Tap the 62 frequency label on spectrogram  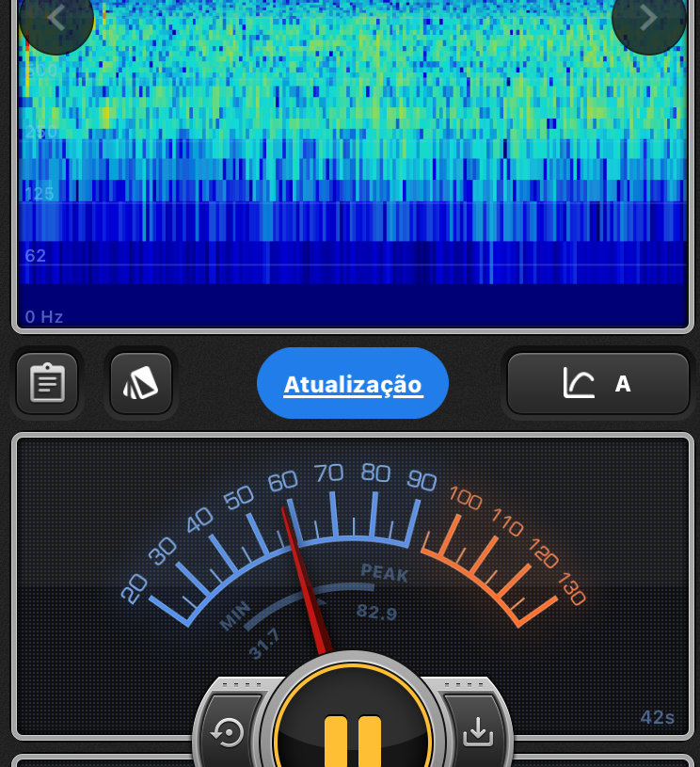point(36,256)
